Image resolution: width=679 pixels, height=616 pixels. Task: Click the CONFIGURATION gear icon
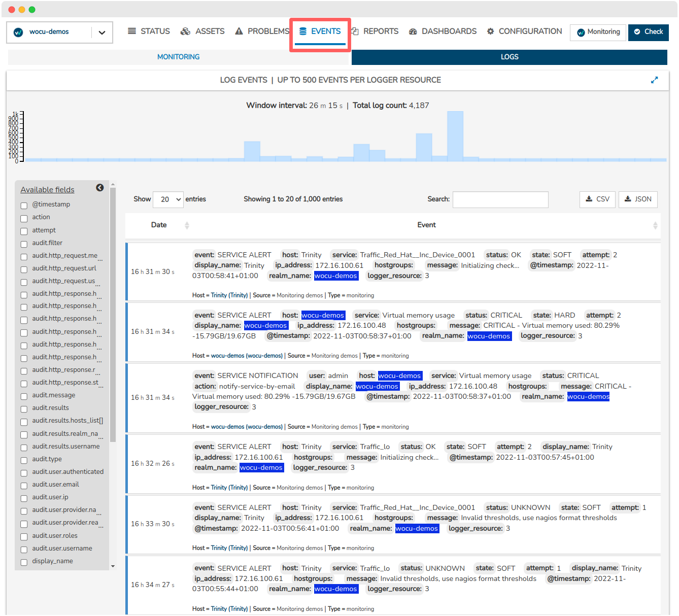pos(491,31)
